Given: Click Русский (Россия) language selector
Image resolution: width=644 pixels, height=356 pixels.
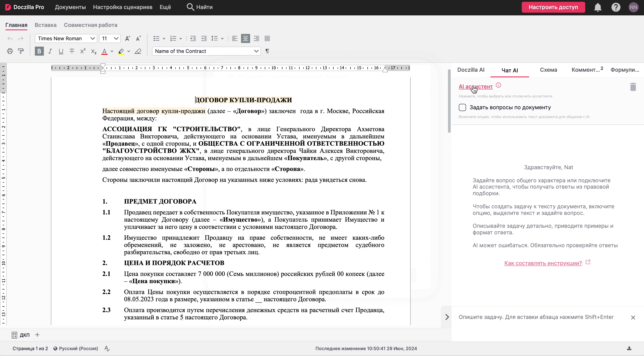Looking at the screenshot, I should click(76, 349).
